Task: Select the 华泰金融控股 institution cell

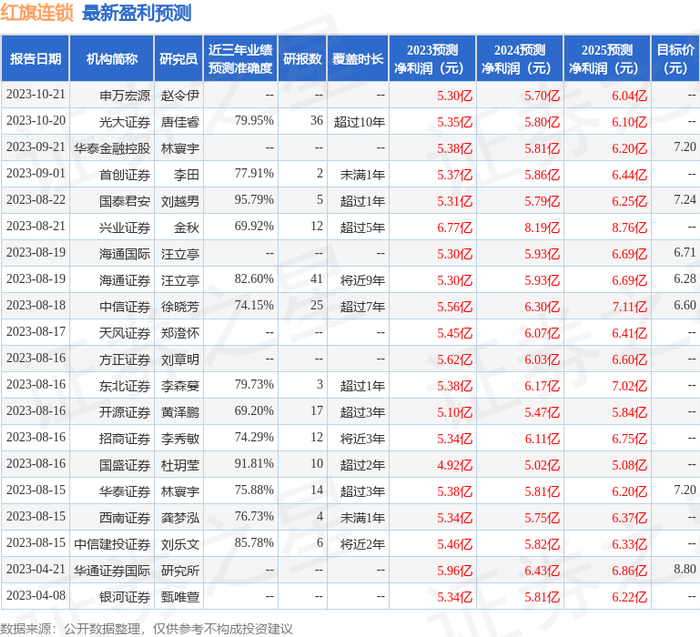Action: pyautogui.click(x=112, y=148)
